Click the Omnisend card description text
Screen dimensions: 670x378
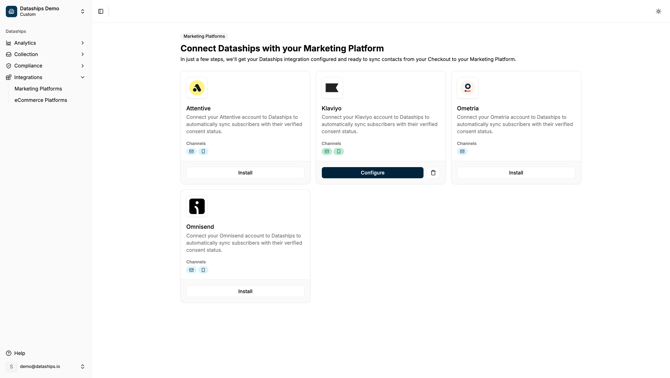(x=244, y=243)
